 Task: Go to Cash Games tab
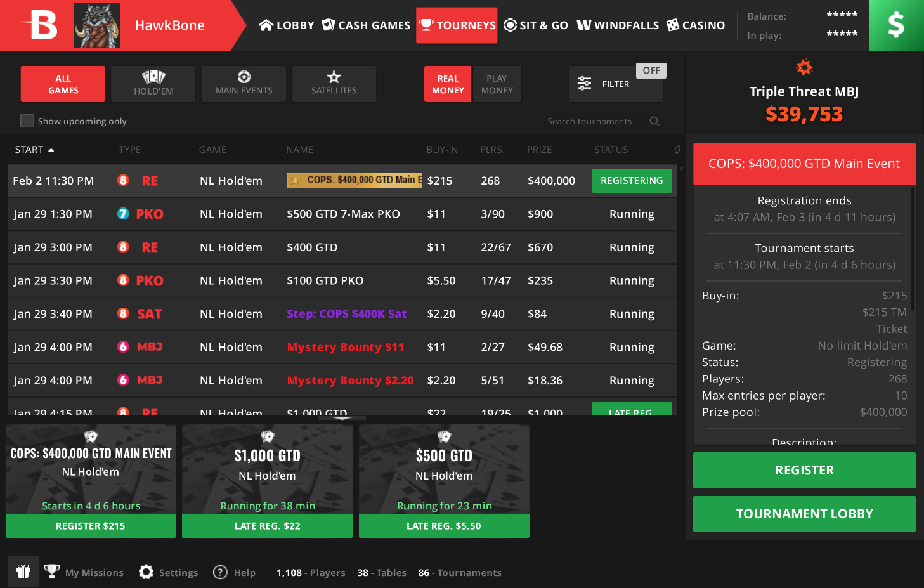click(366, 25)
